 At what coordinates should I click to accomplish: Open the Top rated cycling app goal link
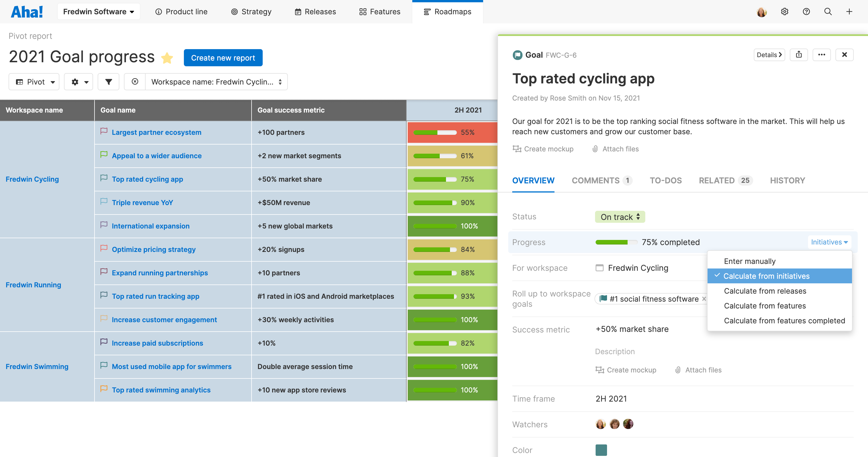[x=147, y=179]
